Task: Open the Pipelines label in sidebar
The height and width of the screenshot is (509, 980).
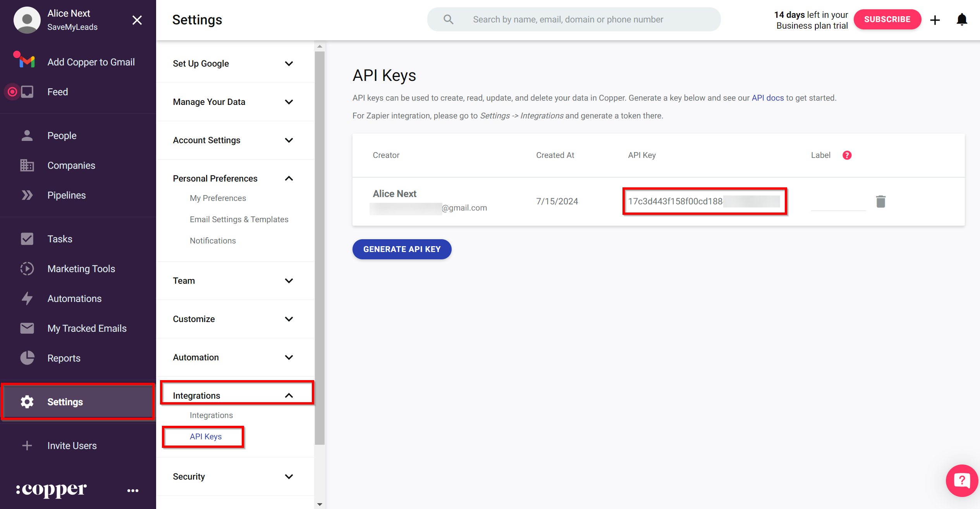Action: (66, 195)
